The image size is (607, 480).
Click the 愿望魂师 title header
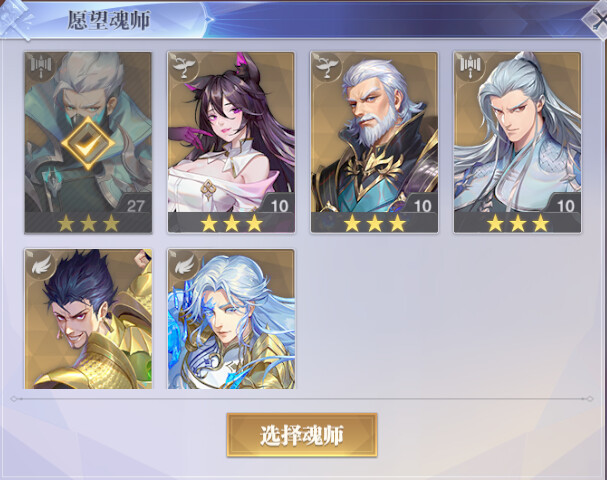tap(109, 20)
